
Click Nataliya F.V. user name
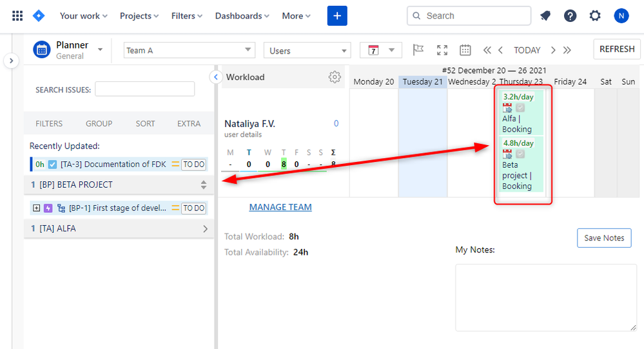249,123
